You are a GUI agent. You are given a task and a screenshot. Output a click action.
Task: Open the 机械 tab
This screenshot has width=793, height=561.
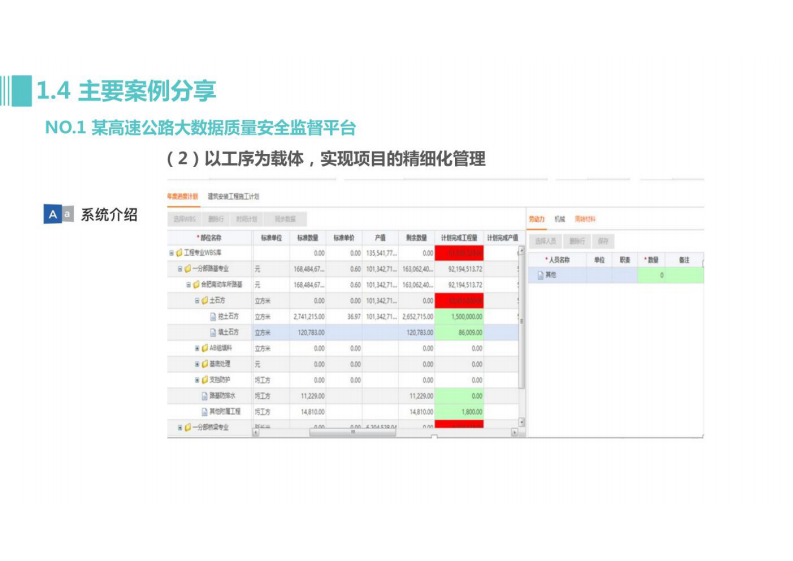coord(559,219)
